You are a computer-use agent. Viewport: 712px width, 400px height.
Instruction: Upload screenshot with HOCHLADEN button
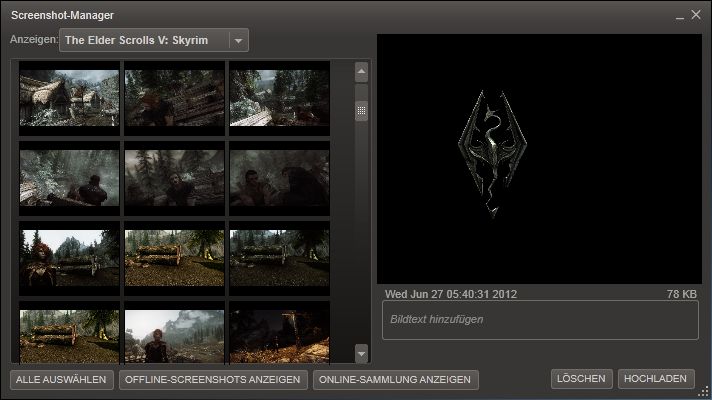pos(656,379)
